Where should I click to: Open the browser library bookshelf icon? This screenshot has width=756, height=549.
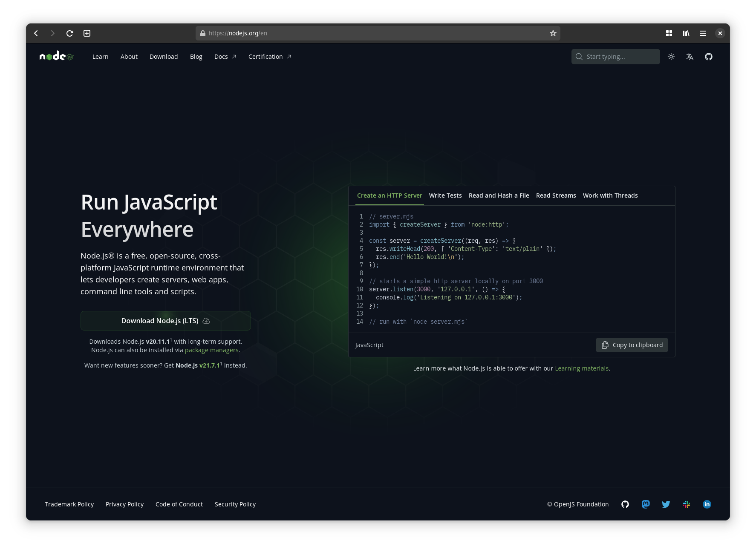(686, 33)
